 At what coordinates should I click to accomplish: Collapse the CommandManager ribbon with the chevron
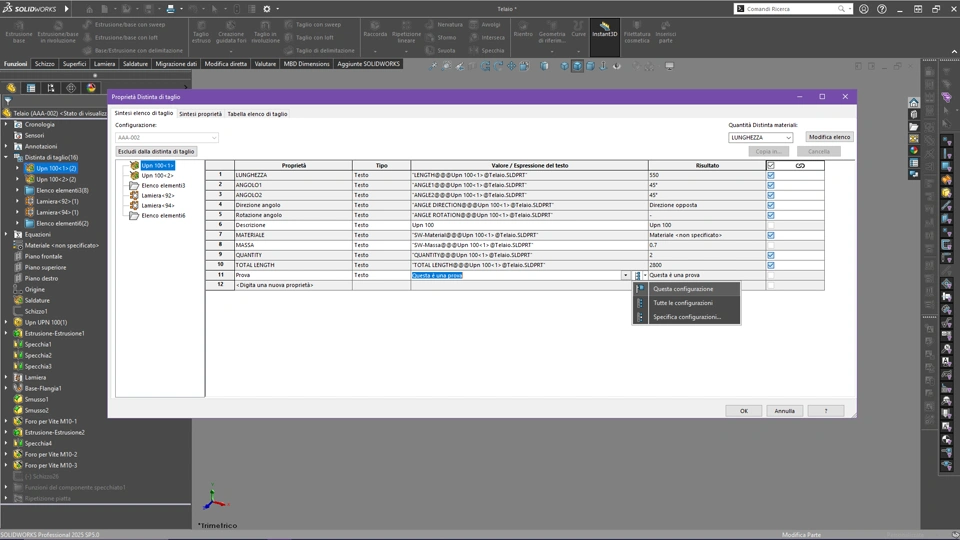click(x=954, y=51)
